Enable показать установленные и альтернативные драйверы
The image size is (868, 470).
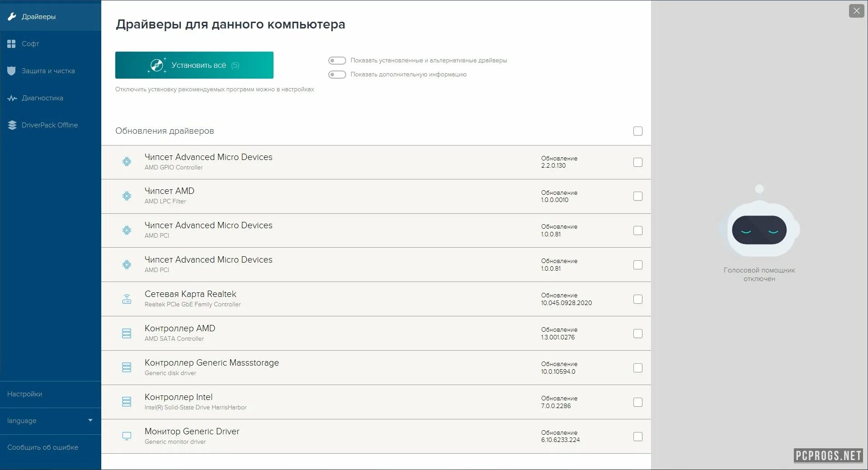coord(337,60)
